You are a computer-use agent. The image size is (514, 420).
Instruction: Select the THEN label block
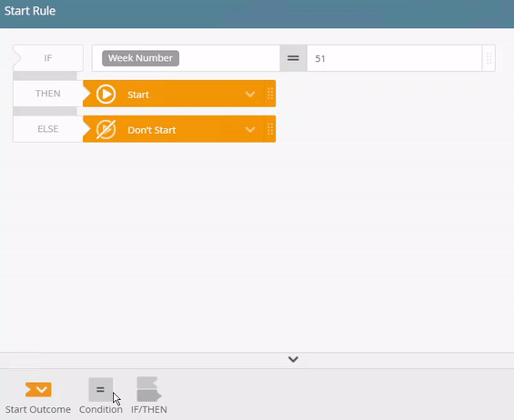point(48,94)
